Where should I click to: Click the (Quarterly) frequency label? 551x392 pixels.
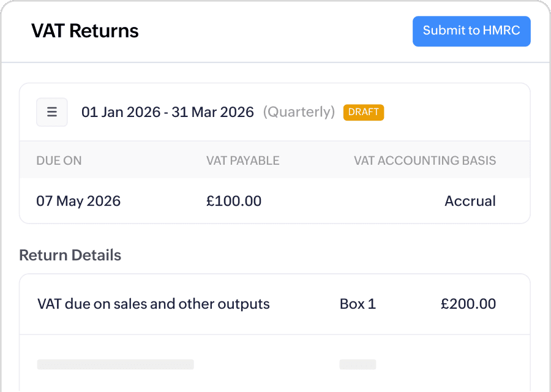pos(299,112)
